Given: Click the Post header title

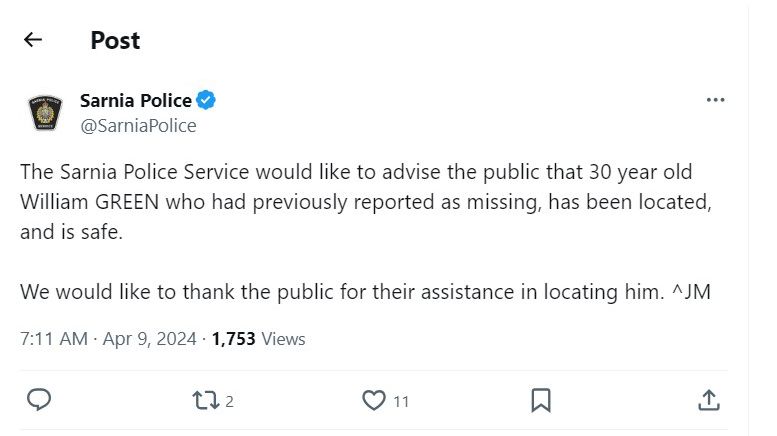Looking at the screenshot, I should click(115, 40).
